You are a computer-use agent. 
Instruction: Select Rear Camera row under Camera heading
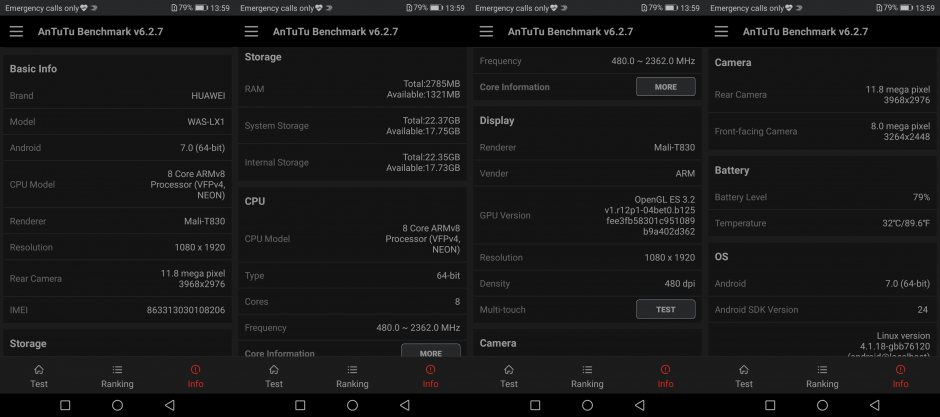(822, 95)
